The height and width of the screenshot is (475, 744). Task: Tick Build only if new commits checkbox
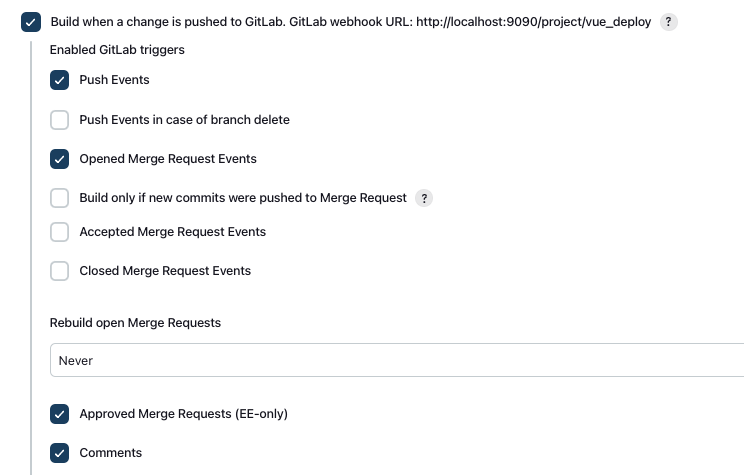click(x=60, y=198)
